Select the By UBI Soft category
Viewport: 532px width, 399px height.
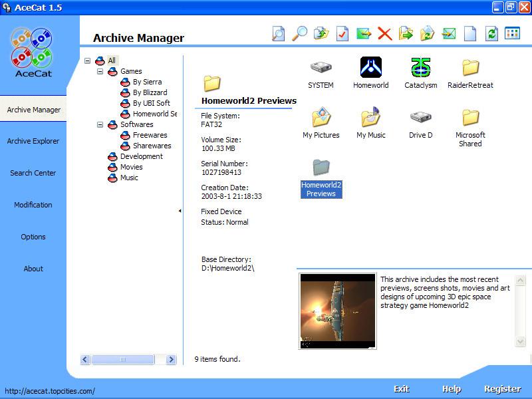coord(152,103)
